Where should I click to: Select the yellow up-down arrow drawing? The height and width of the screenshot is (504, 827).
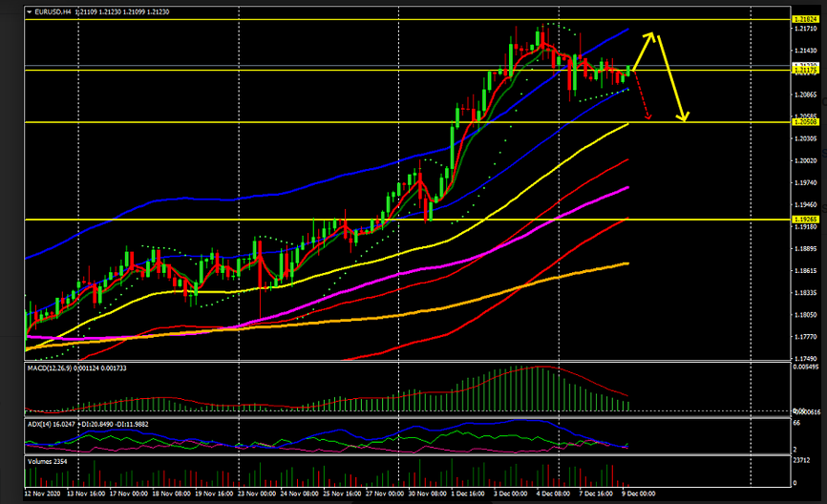(x=668, y=76)
